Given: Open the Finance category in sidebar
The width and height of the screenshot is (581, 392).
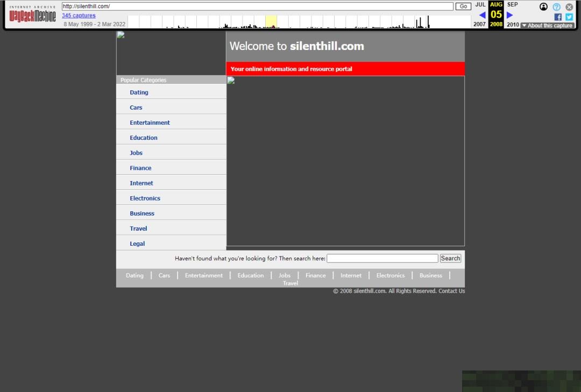Looking at the screenshot, I should tap(140, 168).
